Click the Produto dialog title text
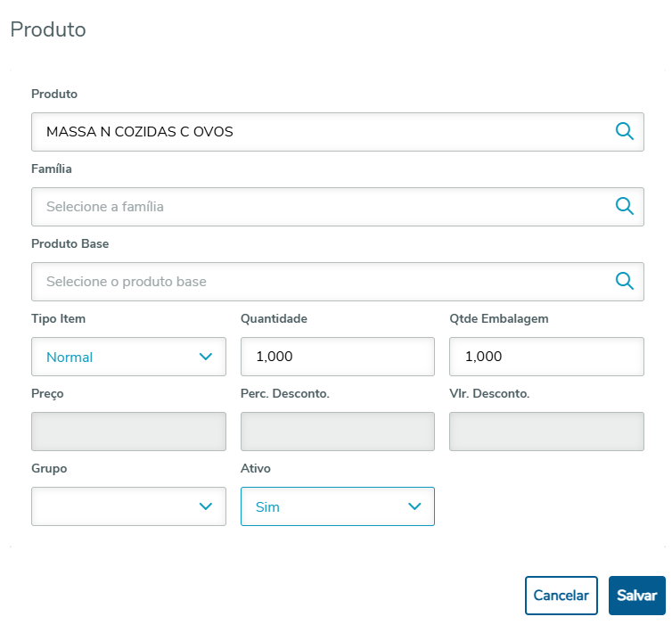 (48, 29)
